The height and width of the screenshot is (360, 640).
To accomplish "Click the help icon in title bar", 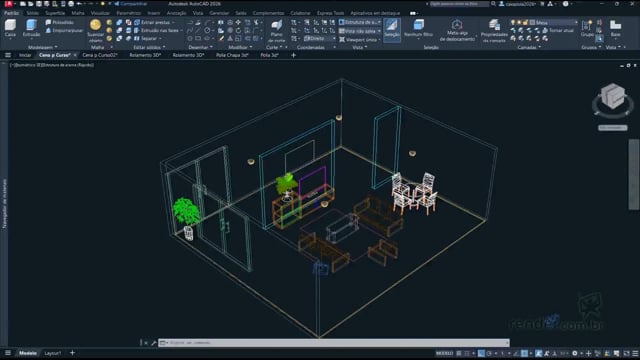I will [x=566, y=4].
